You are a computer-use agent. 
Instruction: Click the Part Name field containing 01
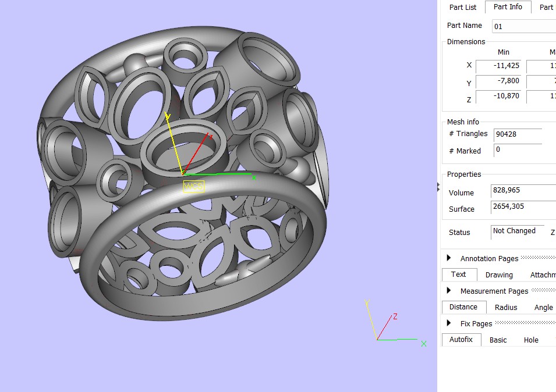[524, 26]
